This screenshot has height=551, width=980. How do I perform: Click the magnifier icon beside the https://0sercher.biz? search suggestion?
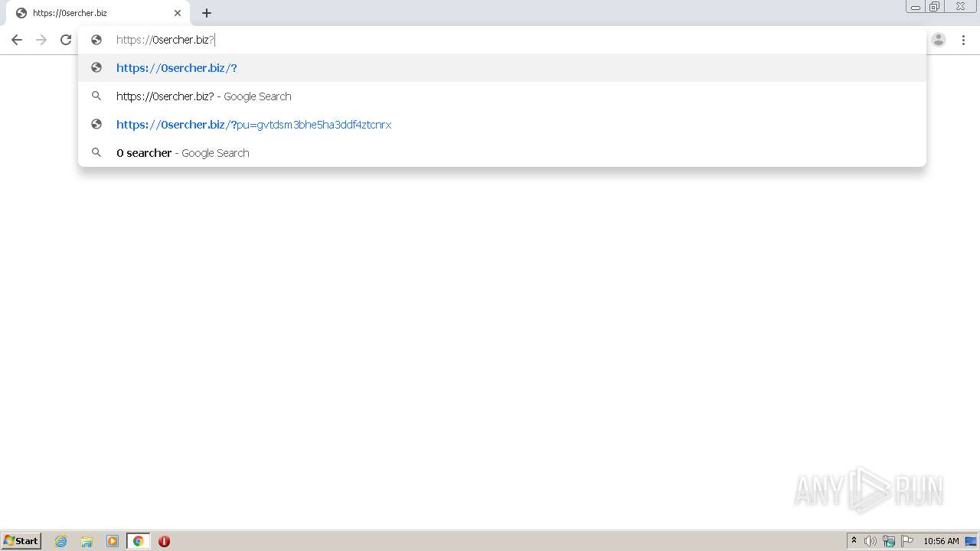pyautogui.click(x=96, y=96)
